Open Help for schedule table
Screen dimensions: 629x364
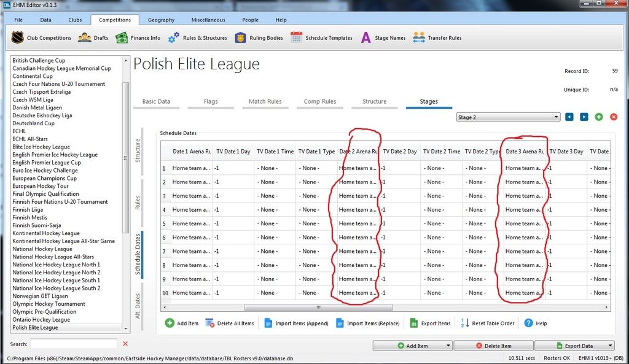536,323
